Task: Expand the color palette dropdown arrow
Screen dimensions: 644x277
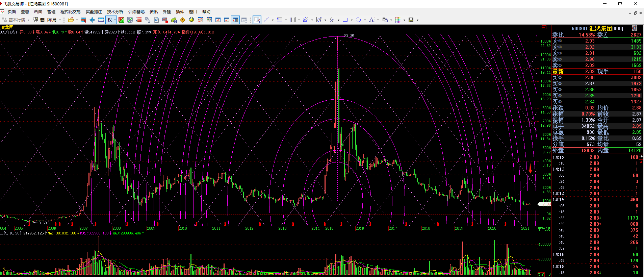Action: (404, 20)
